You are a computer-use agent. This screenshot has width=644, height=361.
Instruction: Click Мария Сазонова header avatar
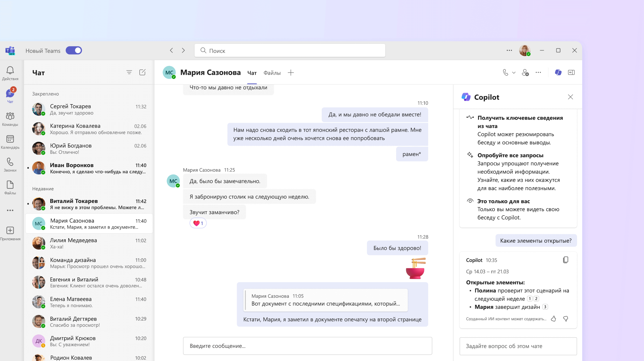tap(169, 72)
